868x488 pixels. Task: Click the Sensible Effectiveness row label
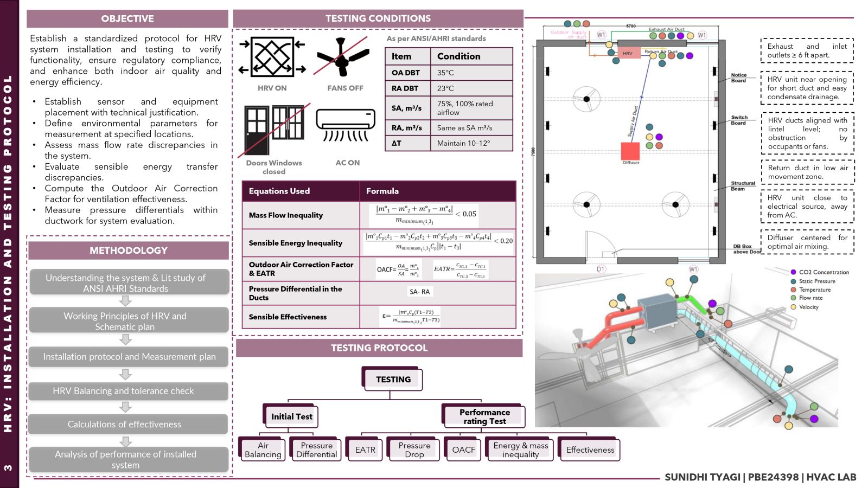coord(288,317)
